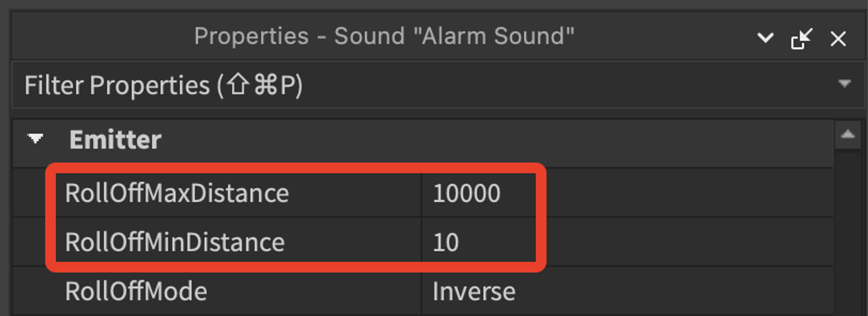868x316 pixels.
Task: Click the Properties - Sound "Alarm Sound" title
Action: (x=384, y=36)
